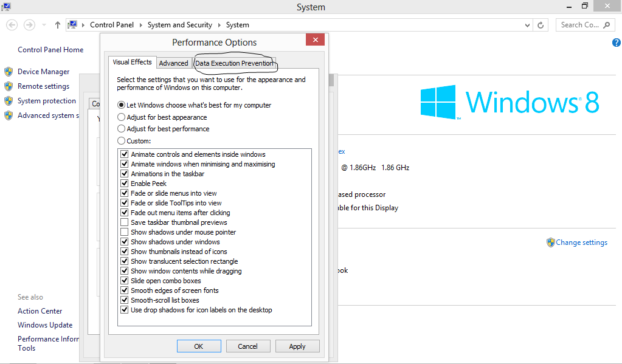This screenshot has height=364, width=622.
Task: Click the System window title bar icon
Action: pos(5,6)
